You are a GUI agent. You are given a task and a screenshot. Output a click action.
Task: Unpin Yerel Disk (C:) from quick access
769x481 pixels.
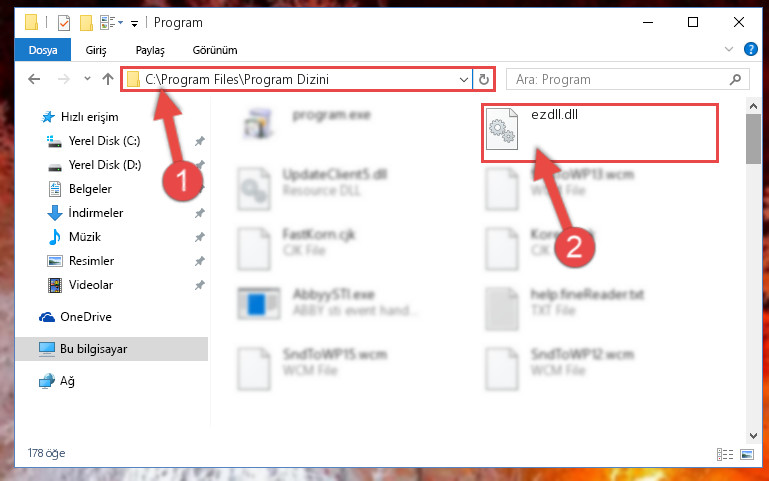(199, 141)
